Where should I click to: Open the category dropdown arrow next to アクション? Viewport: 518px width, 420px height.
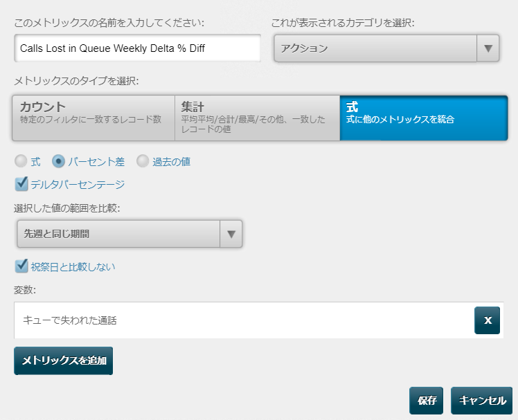pyautogui.click(x=488, y=48)
